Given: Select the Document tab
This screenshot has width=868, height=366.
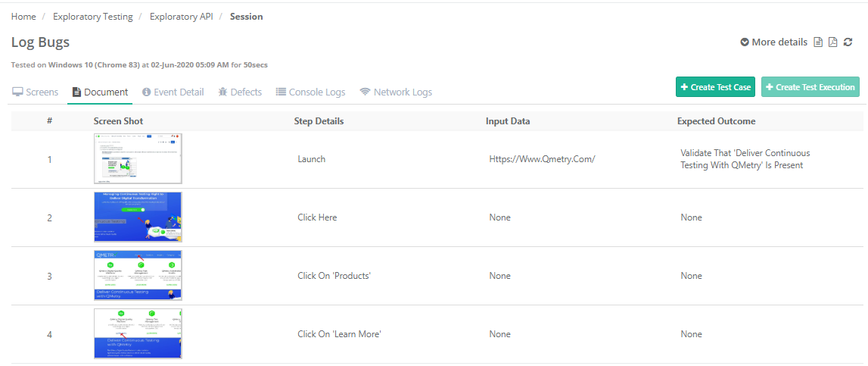Looking at the screenshot, I should [100, 92].
